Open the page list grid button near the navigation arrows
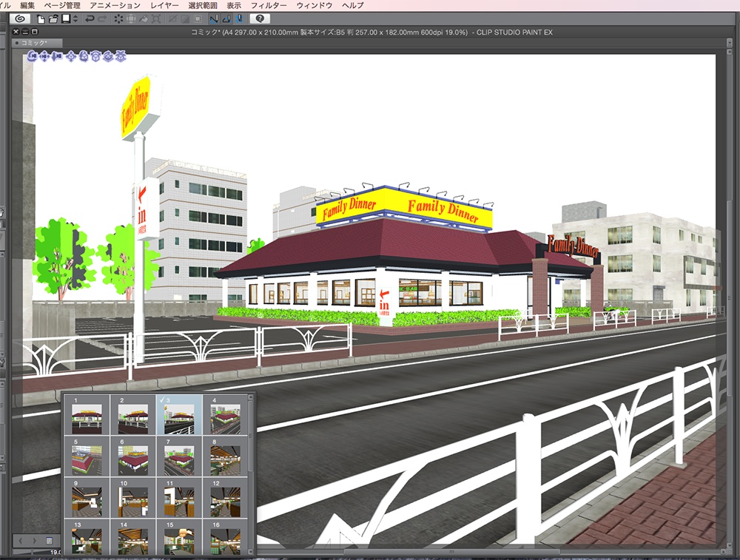 point(49,541)
